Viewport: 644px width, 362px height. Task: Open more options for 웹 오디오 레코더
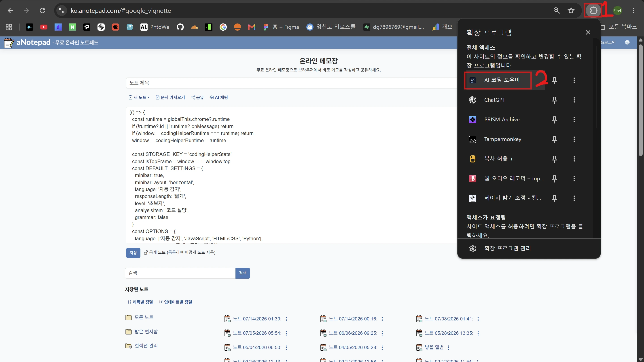pos(574,179)
